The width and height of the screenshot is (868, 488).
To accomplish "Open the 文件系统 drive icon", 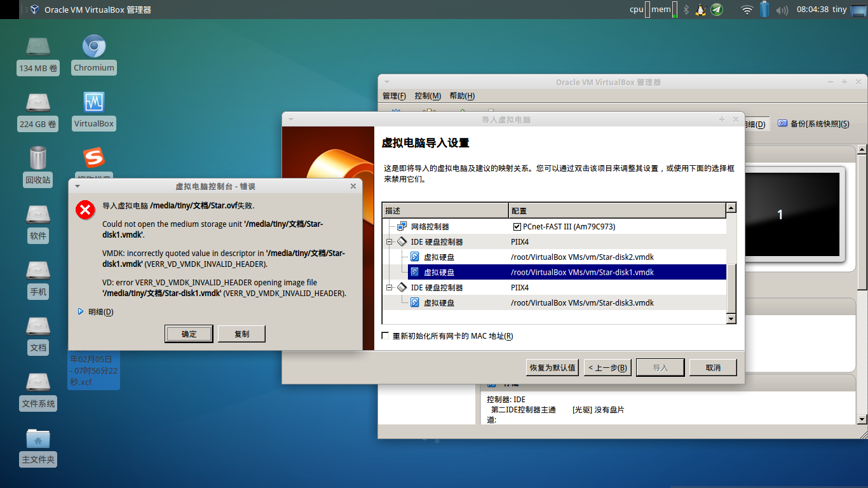I will [x=38, y=381].
